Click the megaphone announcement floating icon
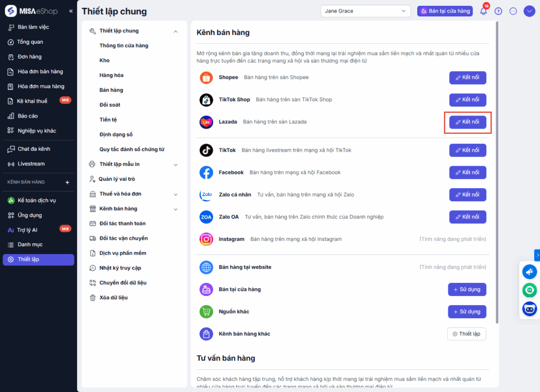This screenshot has height=392, width=540. [529, 272]
